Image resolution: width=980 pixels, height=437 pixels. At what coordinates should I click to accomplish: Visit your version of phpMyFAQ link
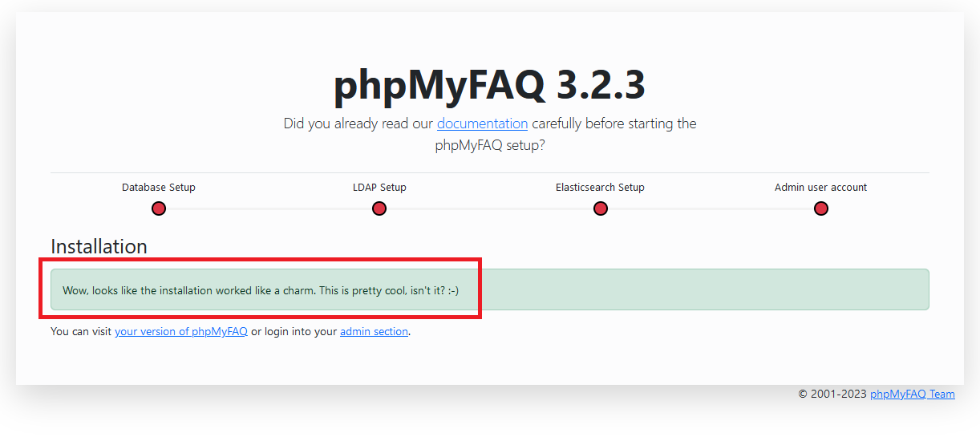181,331
